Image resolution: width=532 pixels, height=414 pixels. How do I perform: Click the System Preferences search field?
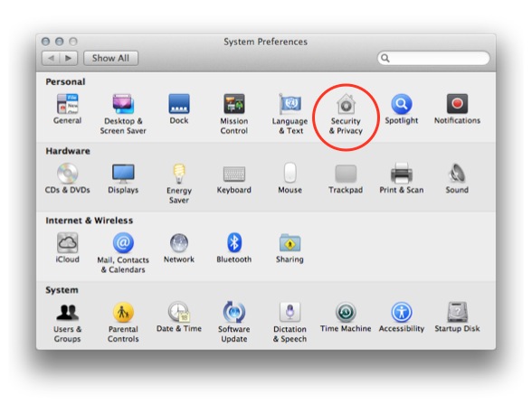click(x=433, y=59)
